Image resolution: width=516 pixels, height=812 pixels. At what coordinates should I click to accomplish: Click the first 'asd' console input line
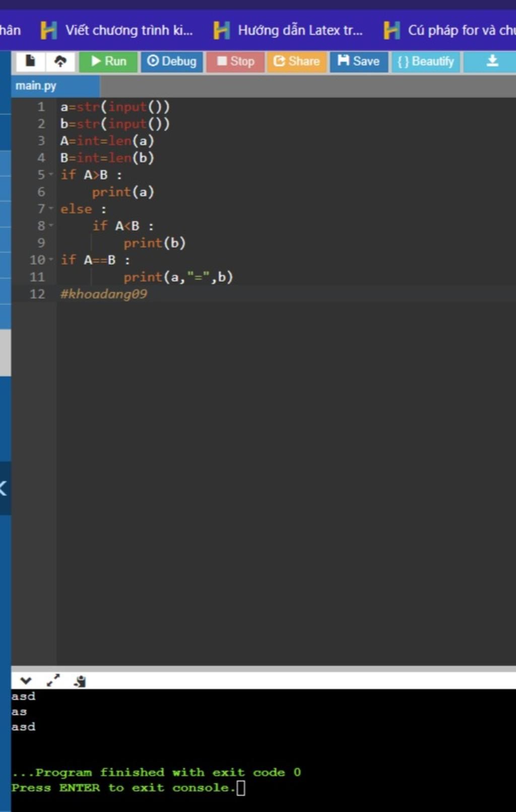[24, 696]
